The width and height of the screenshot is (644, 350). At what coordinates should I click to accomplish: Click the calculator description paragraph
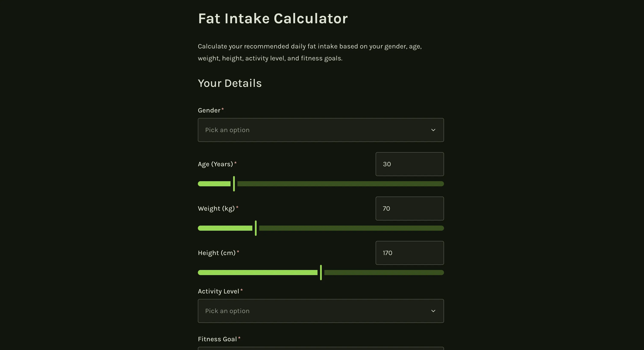[x=310, y=52]
